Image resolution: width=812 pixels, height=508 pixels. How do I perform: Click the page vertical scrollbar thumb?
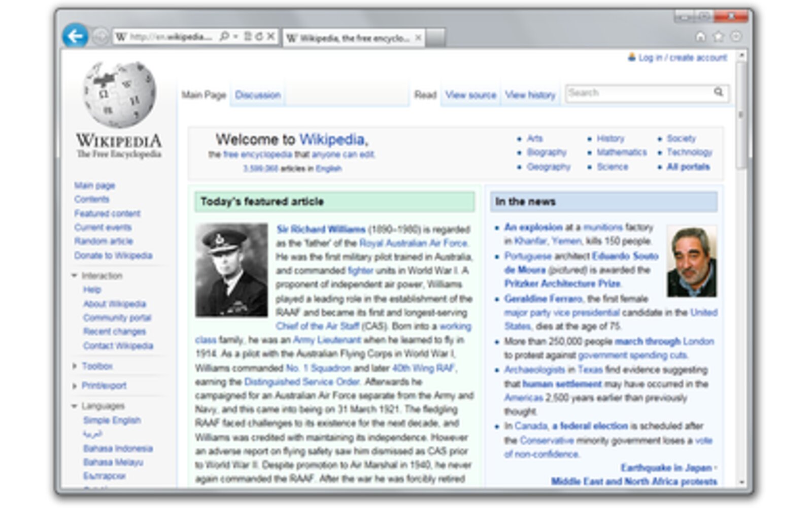pyautogui.click(x=741, y=115)
